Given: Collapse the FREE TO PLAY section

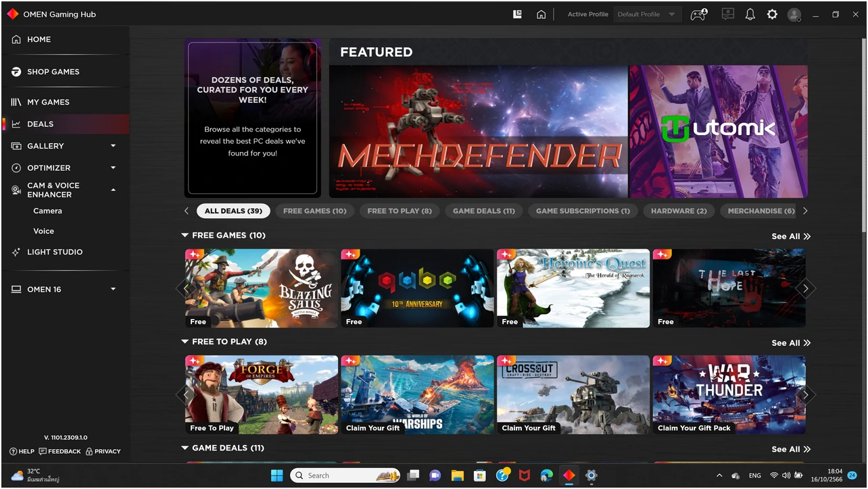Looking at the screenshot, I should pos(185,342).
